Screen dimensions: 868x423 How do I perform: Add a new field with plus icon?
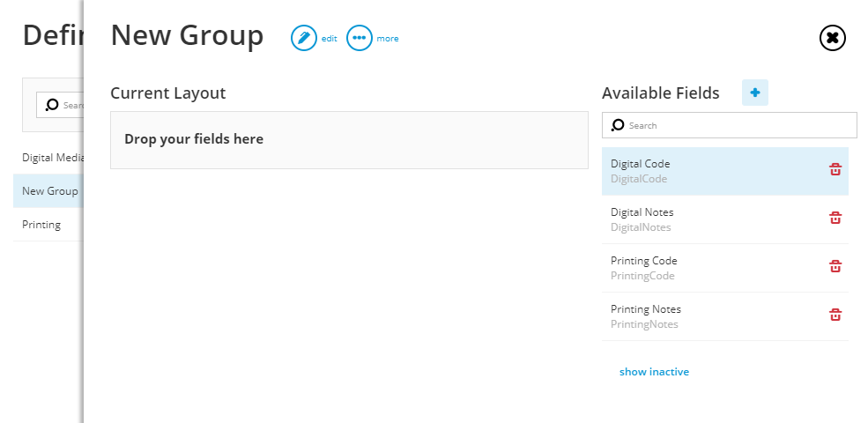(x=755, y=93)
